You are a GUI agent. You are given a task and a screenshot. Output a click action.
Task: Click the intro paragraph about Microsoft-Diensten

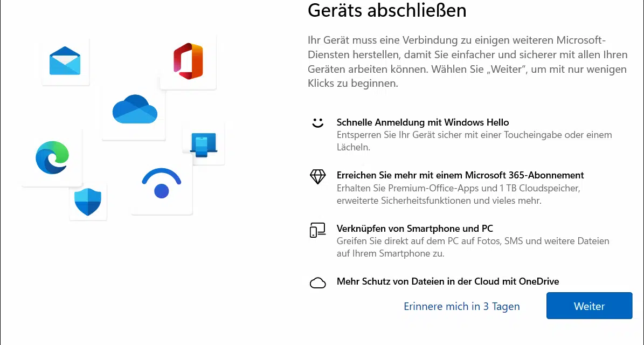click(x=467, y=61)
